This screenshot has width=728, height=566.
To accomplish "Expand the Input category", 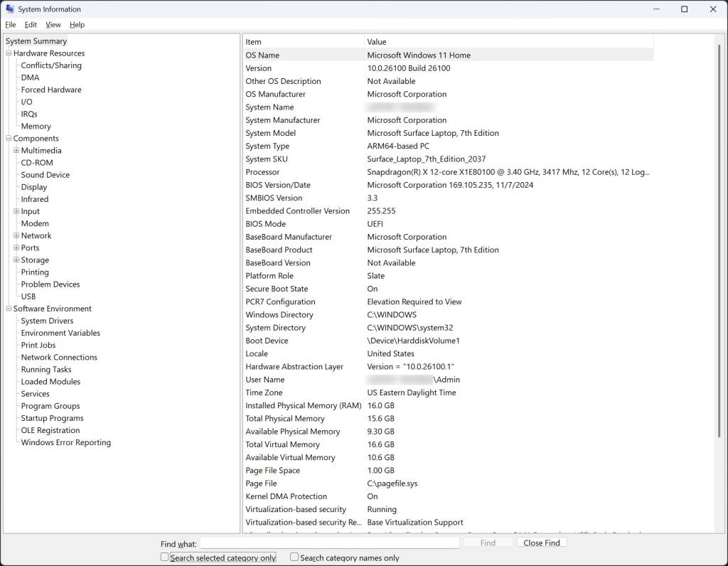I will coord(16,211).
